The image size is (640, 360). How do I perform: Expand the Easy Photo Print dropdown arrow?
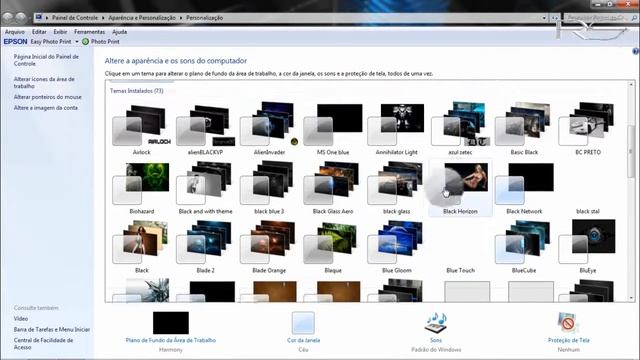point(77,42)
